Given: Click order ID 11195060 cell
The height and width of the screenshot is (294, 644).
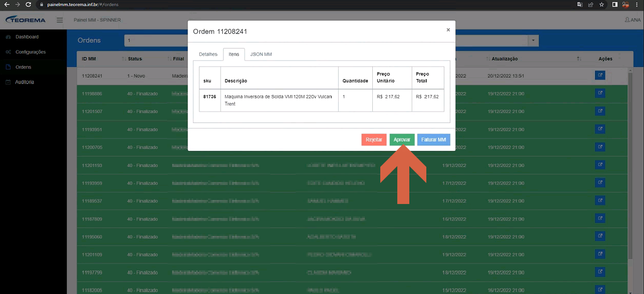Looking at the screenshot, I should pos(92,237).
